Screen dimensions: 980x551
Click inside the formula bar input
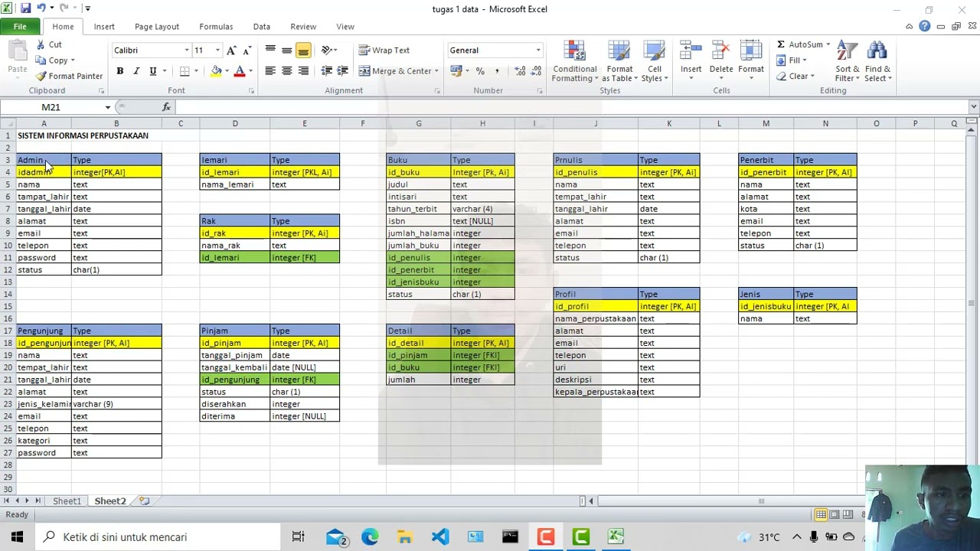pyautogui.click(x=570, y=107)
